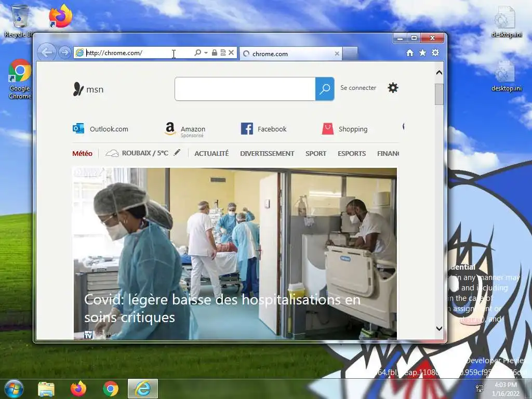This screenshot has width=532, height=399.
Task: Launch Firefox from the taskbar
Action: coord(78,389)
